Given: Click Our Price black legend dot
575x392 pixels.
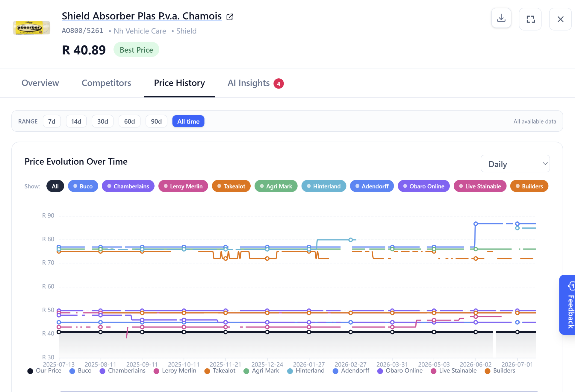Looking at the screenshot, I should click(30, 371).
